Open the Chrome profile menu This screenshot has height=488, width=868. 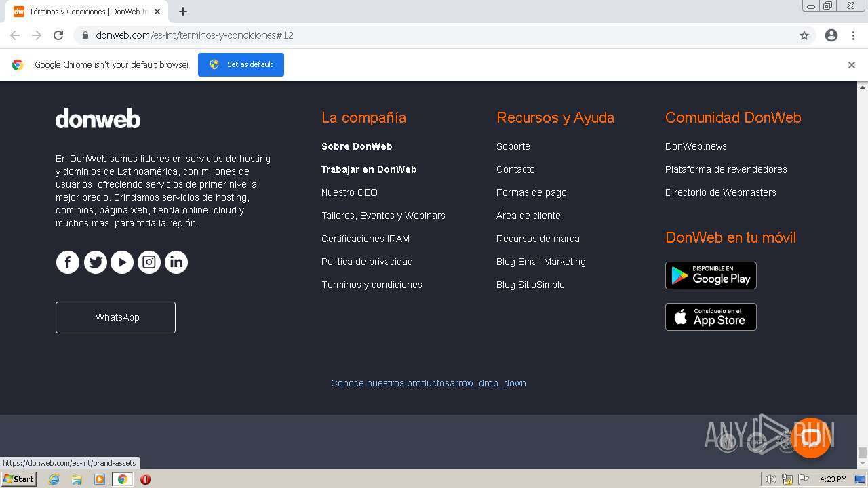pyautogui.click(x=831, y=35)
